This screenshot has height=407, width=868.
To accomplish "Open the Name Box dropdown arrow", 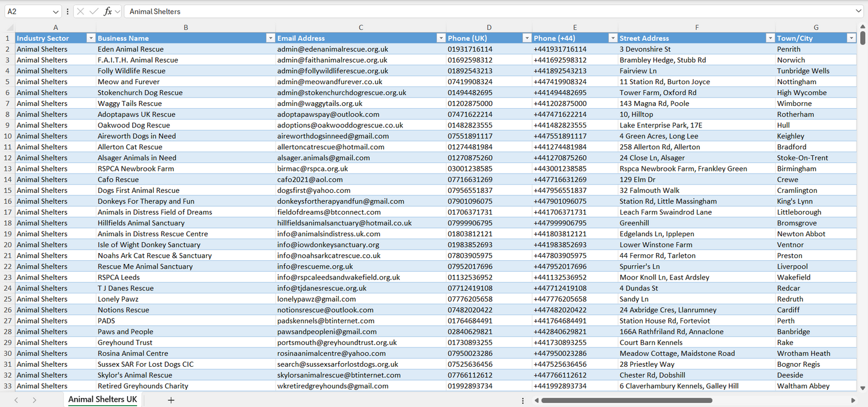I will coord(56,11).
